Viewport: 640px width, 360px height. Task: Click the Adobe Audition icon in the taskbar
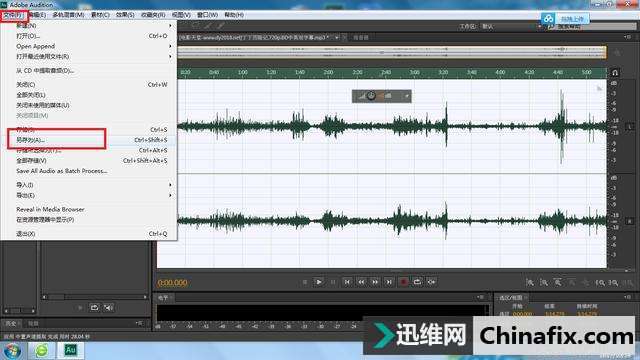coord(70,350)
